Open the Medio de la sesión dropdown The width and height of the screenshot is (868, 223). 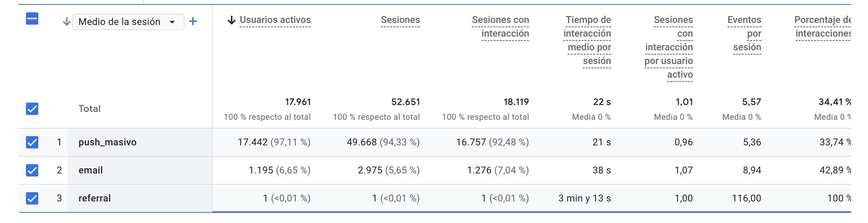click(128, 22)
